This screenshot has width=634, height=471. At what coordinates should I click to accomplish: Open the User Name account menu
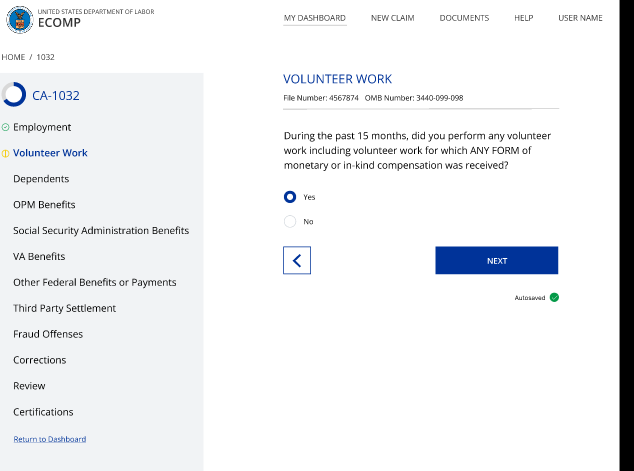[x=580, y=18]
